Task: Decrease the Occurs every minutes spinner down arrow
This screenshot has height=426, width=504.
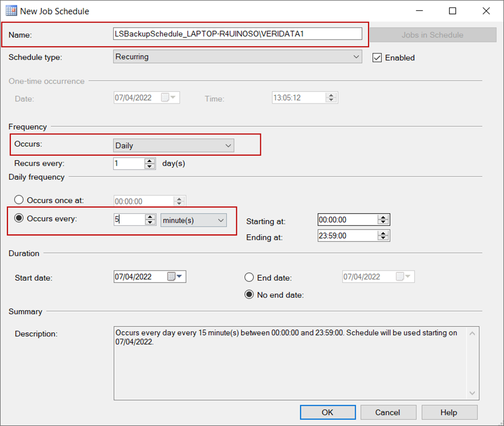Action: tap(150, 222)
